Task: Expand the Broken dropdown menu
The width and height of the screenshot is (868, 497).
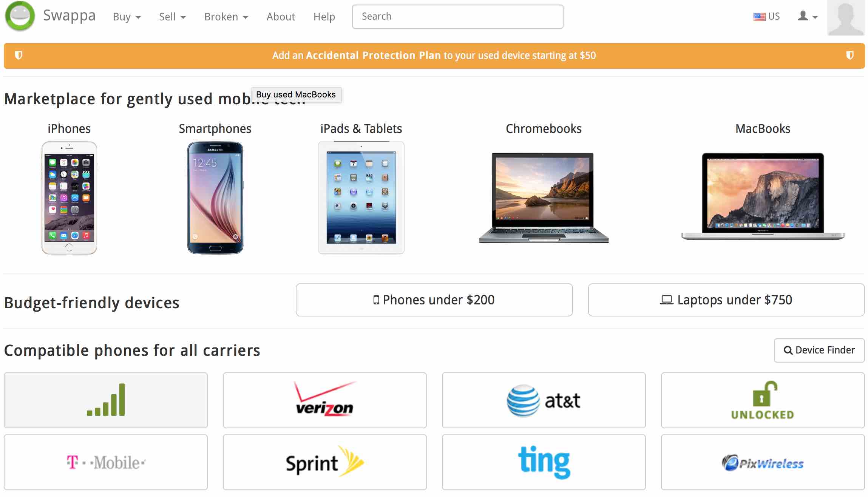Action: (225, 17)
